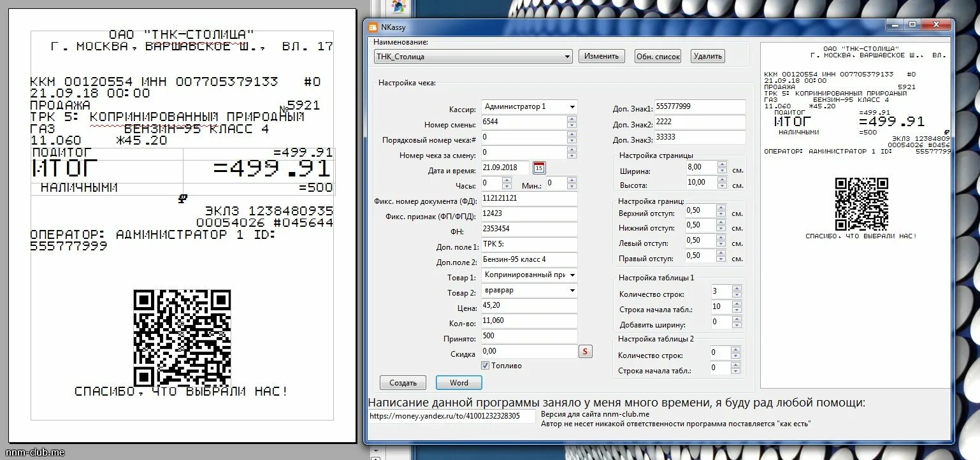This screenshot has height=460, width=980.
Task: Click the Изменить button
Action: click(602, 56)
